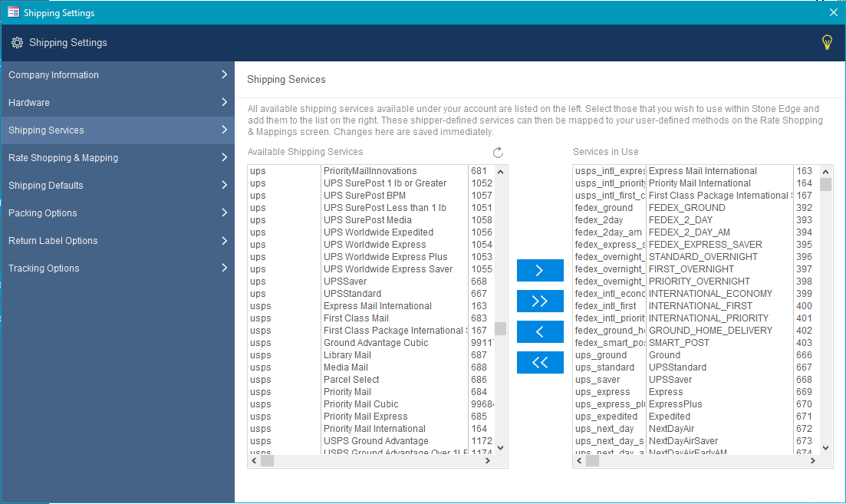846x504 pixels.
Task: Expand Packing Options chevron arrow
Action: [x=225, y=212]
